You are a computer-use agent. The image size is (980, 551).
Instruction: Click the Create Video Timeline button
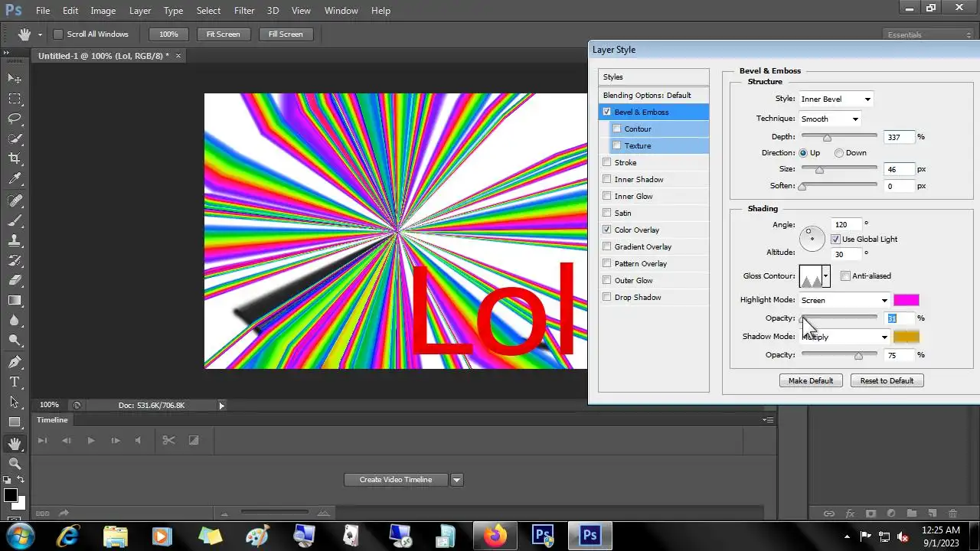(396, 480)
